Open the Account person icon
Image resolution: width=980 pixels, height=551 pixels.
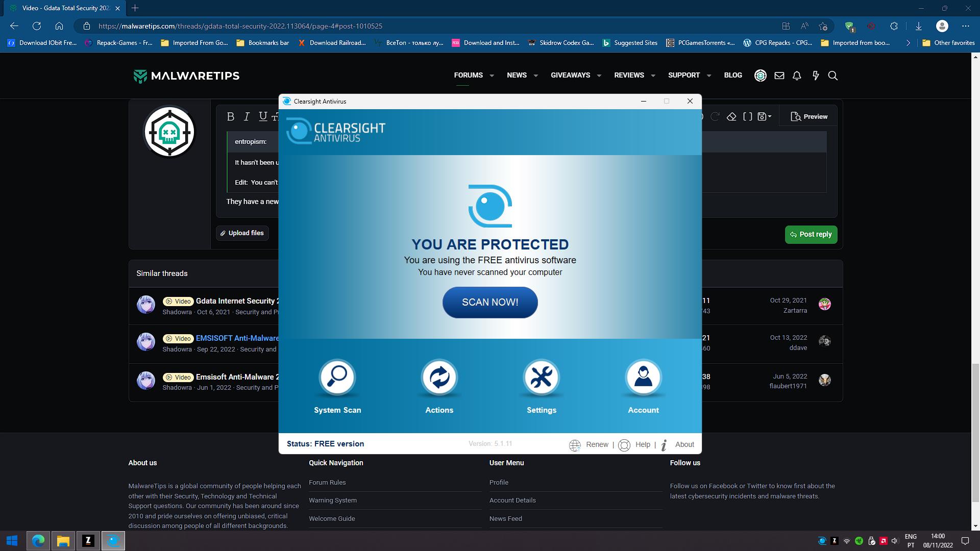coord(643,378)
